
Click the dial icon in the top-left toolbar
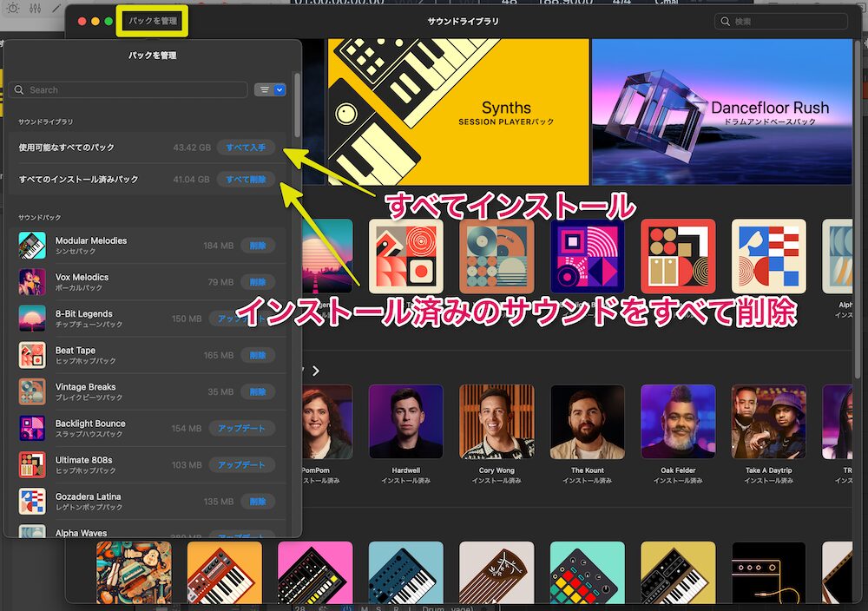(x=11, y=7)
